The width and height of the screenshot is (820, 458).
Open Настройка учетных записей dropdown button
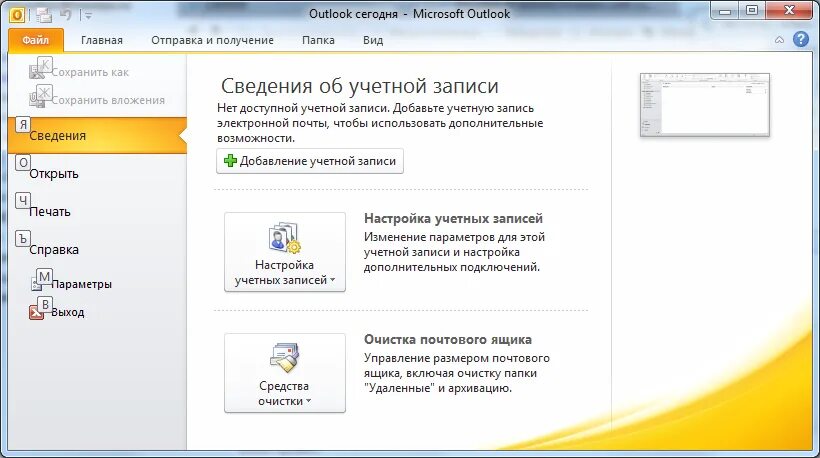point(285,252)
